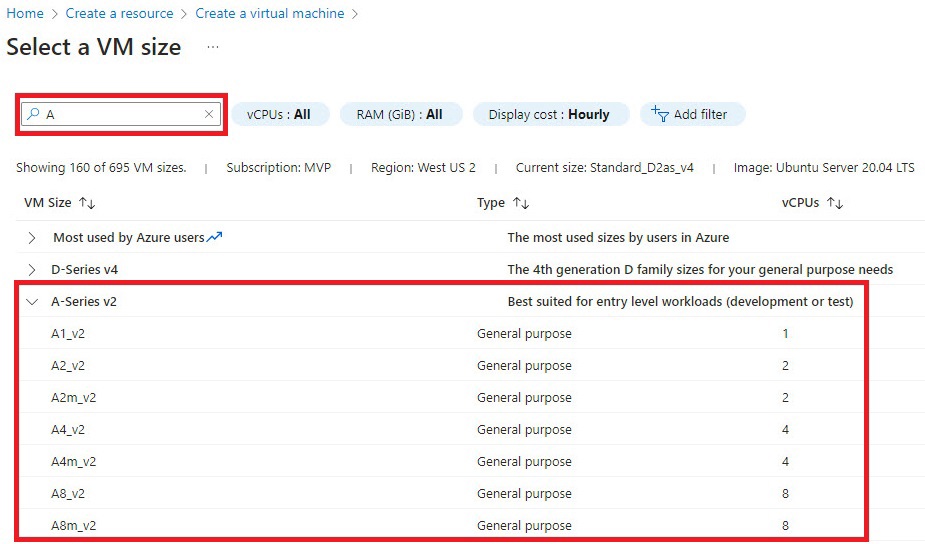Click the trending icon beside Most used

click(215, 237)
